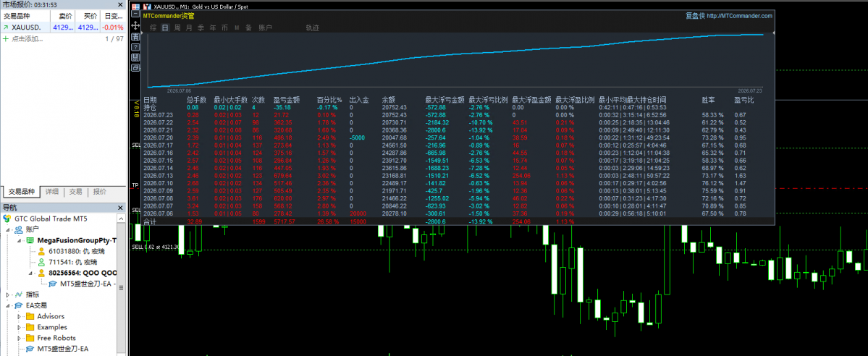Select the 月 monthly period tab
Viewport: 868px width, 356px height.
(190, 27)
